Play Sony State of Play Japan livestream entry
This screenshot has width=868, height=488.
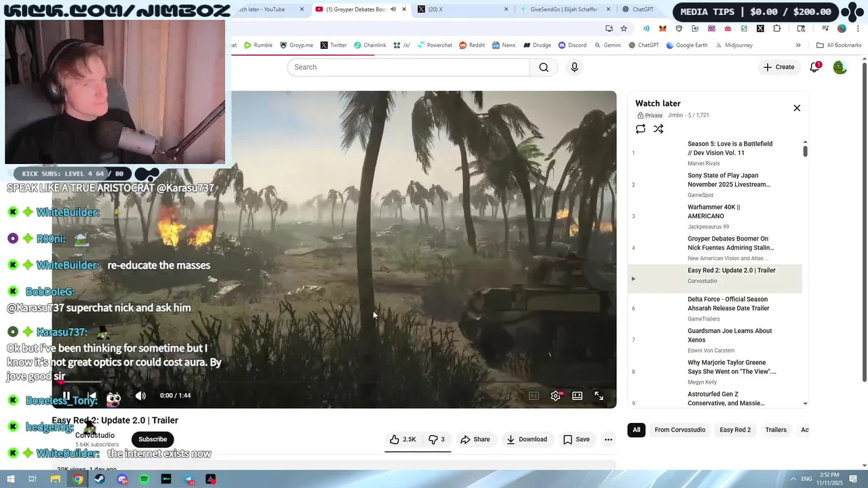pyautogui.click(x=715, y=184)
